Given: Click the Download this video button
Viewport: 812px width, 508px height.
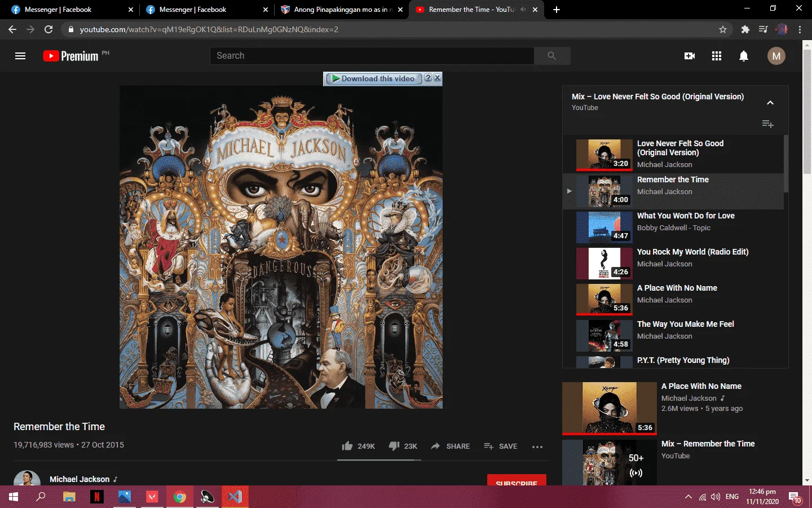Looking at the screenshot, I should (x=373, y=78).
